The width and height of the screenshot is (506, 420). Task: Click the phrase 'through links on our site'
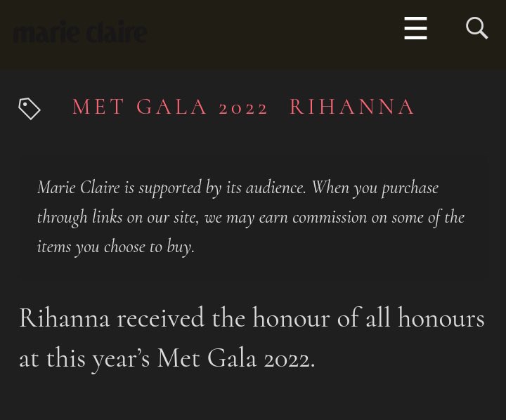(x=118, y=218)
